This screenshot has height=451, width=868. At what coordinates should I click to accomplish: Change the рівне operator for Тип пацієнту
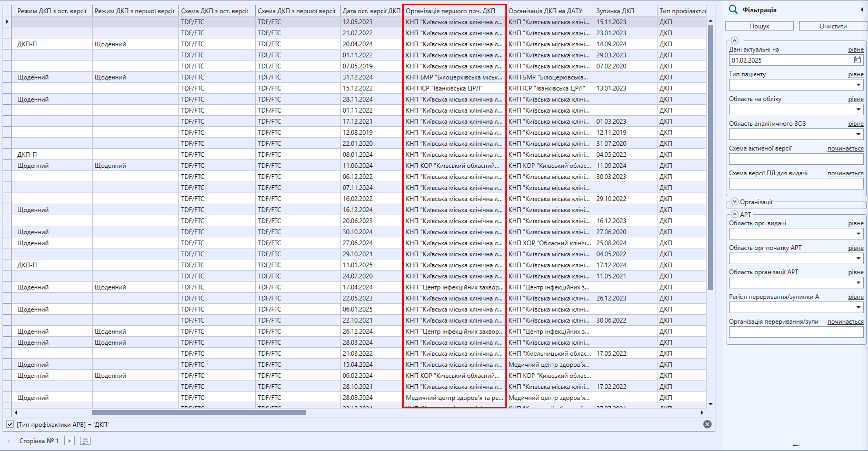[x=855, y=74]
